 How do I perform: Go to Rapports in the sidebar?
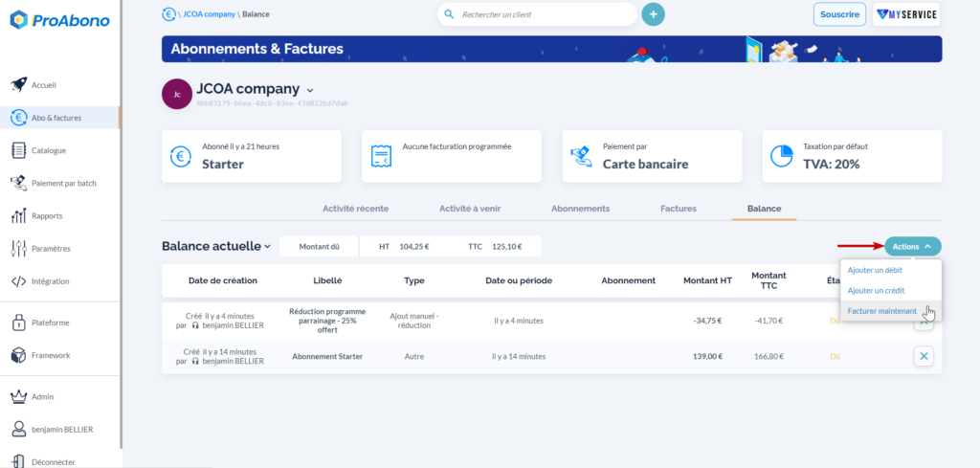tap(47, 216)
